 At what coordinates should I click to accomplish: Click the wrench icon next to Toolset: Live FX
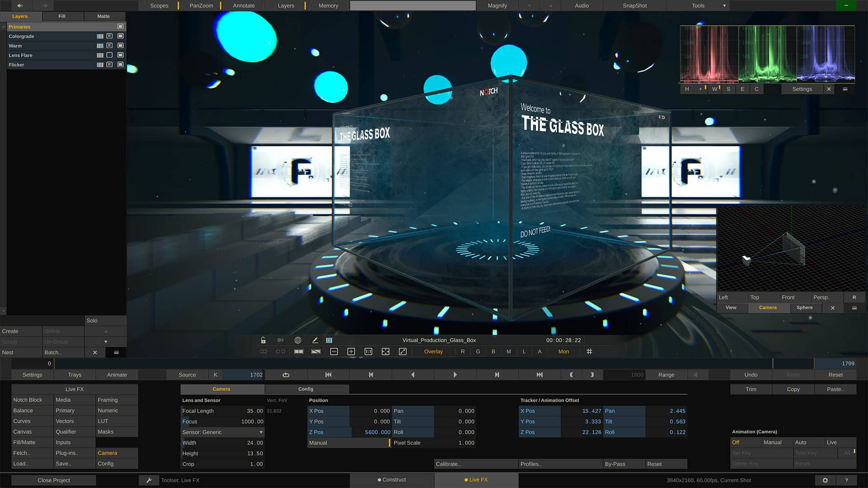[149, 480]
